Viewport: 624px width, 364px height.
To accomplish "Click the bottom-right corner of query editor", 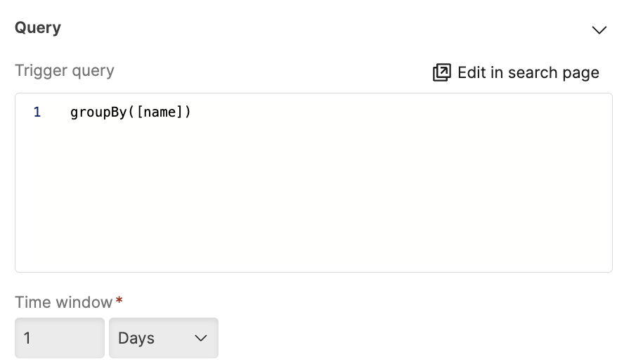I will pyautogui.click(x=604, y=265).
